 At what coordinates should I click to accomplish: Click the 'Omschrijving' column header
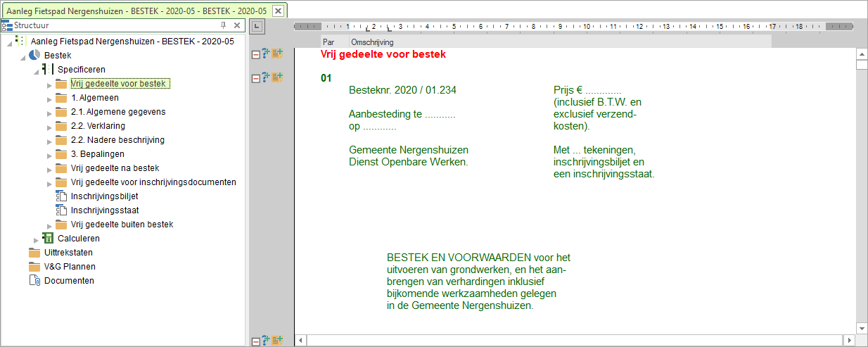click(x=560, y=42)
